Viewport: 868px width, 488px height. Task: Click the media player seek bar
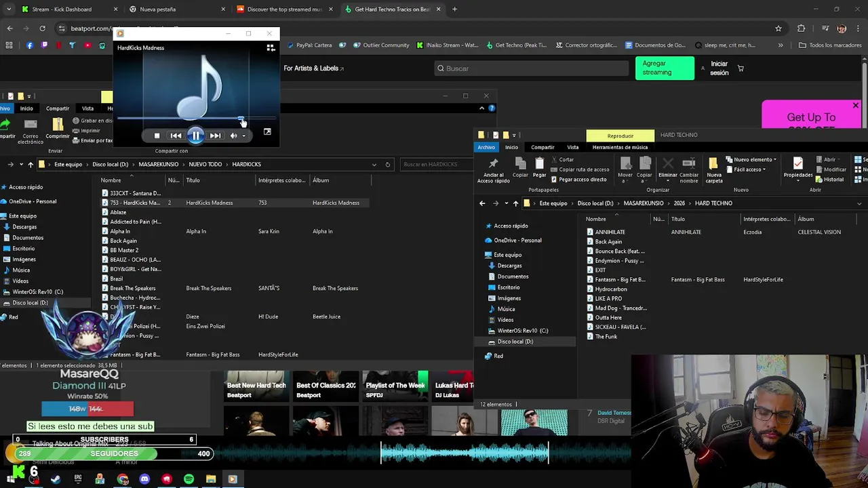click(x=197, y=119)
